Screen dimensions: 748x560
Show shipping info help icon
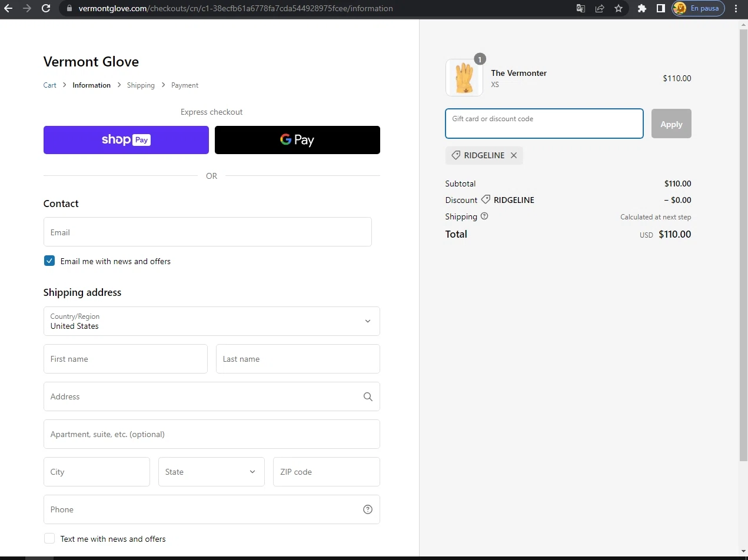point(484,216)
